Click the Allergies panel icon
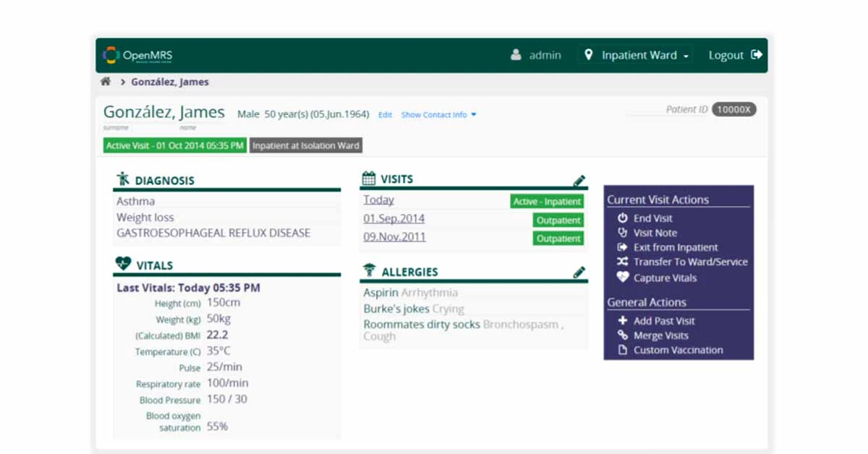The width and height of the screenshot is (868, 454). point(370,270)
